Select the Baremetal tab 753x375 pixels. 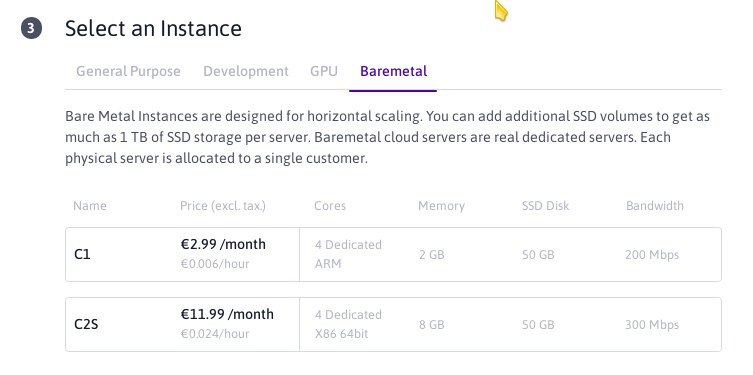(393, 71)
